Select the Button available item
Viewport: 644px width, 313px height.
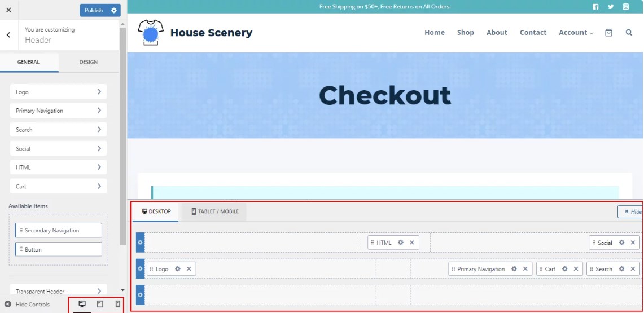pos(59,249)
